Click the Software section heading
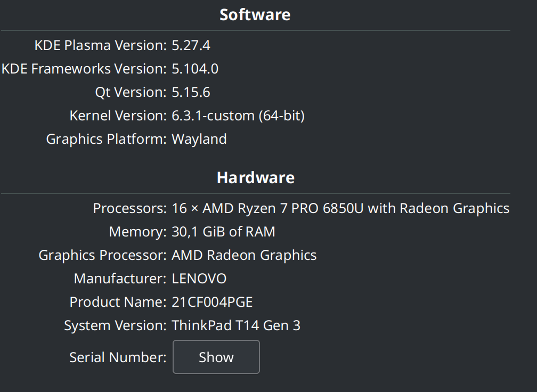The width and height of the screenshot is (537, 392). [x=255, y=14]
